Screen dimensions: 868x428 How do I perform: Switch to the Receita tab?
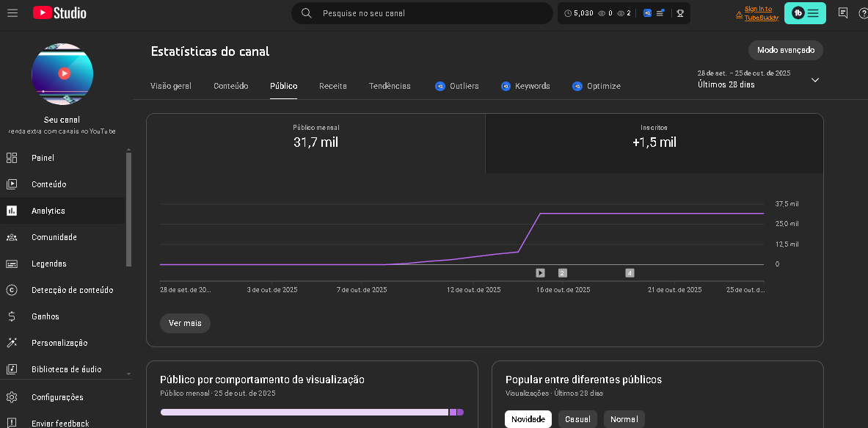click(x=333, y=86)
